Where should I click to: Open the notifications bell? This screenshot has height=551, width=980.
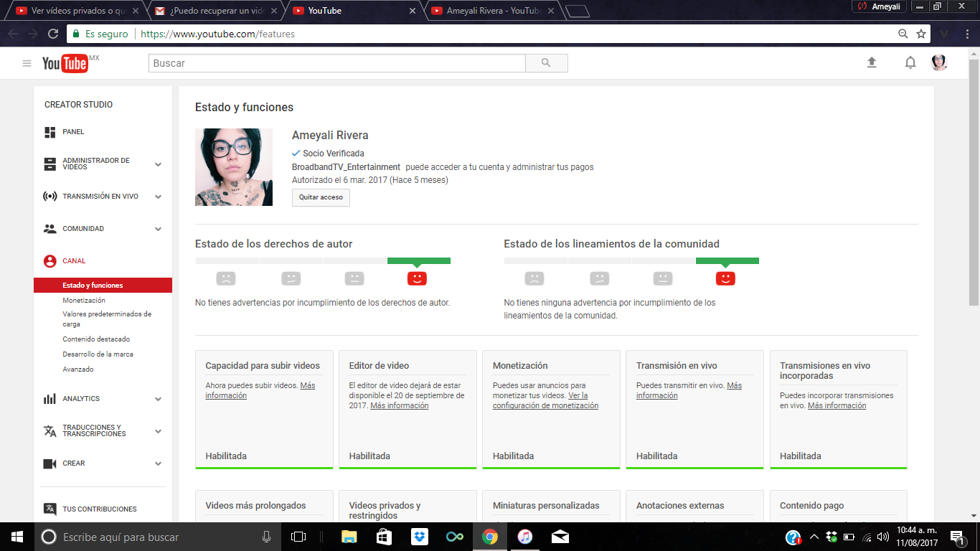point(910,62)
